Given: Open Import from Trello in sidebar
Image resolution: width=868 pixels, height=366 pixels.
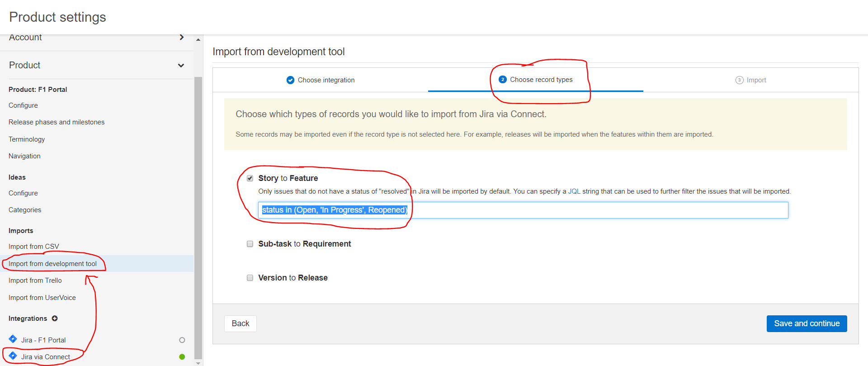Looking at the screenshot, I should (x=35, y=280).
